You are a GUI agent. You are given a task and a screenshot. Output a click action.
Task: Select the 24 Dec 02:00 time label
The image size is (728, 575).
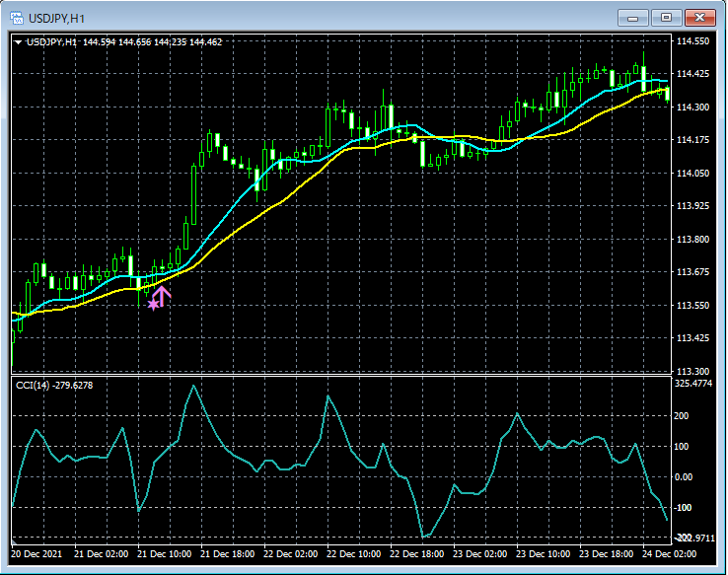(x=669, y=554)
